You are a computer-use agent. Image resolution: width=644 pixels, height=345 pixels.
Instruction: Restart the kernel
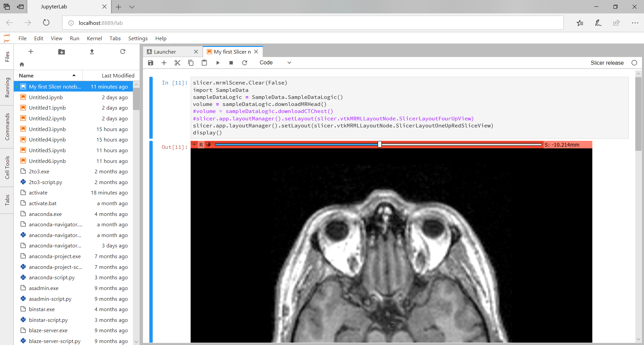pyautogui.click(x=245, y=63)
